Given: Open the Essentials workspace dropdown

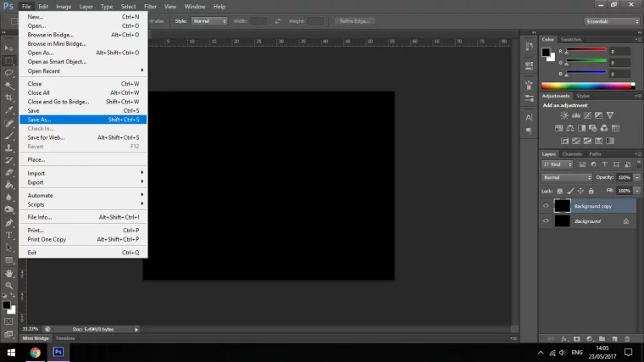Looking at the screenshot, I should (612, 21).
